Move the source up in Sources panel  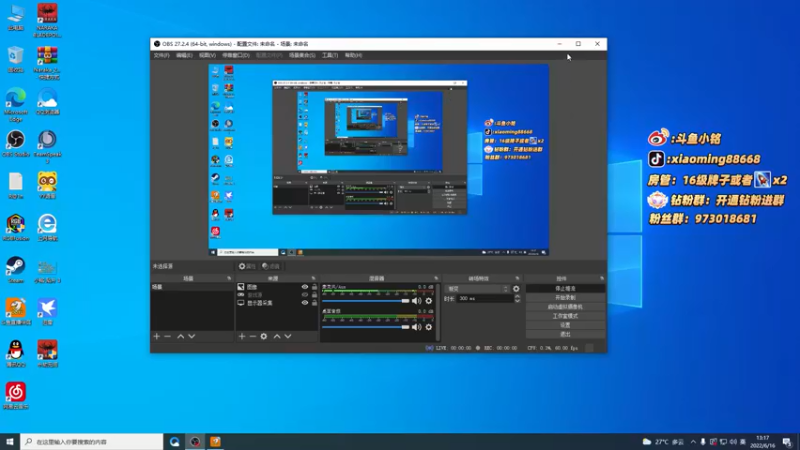277,336
